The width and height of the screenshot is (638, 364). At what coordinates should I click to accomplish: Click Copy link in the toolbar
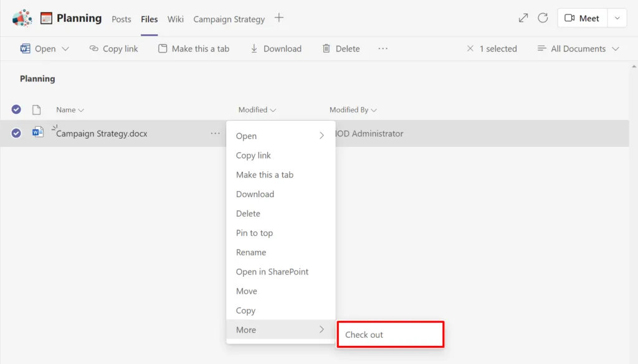[113, 49]
